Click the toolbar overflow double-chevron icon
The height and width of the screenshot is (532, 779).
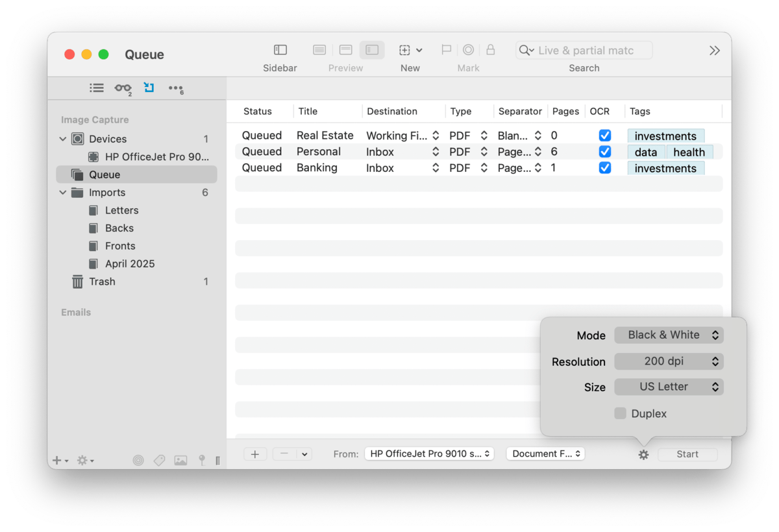714,51
